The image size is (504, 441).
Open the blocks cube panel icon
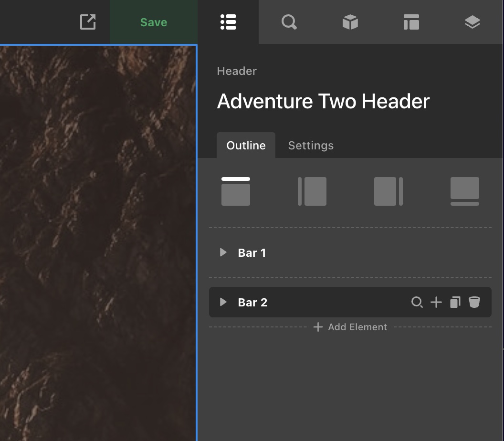[350, 21]
